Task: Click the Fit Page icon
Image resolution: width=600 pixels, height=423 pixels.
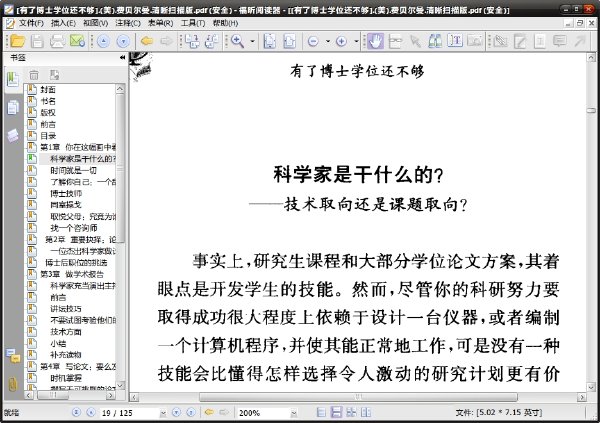Action: pyautogui.click(x=270, y=41)
